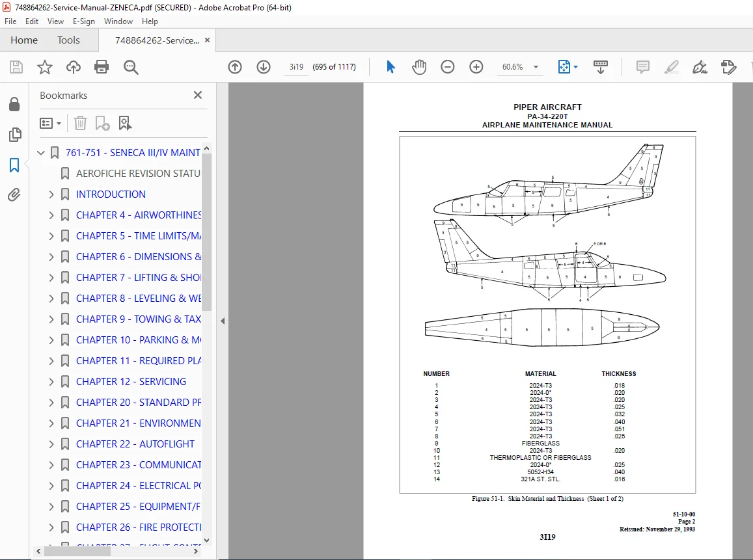The height and width of the screenshot is (560, 753).
Task: Find current bookmark icon
Action: coord(125,124)
